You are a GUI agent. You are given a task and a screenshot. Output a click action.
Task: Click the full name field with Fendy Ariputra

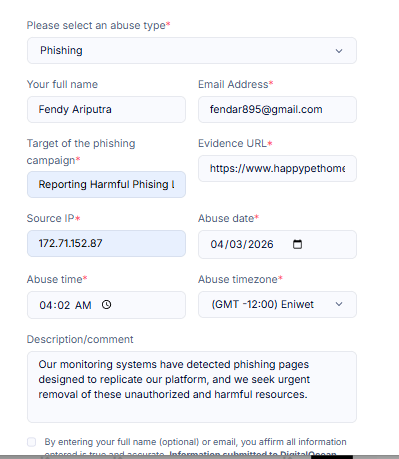(x=106, y=109)
